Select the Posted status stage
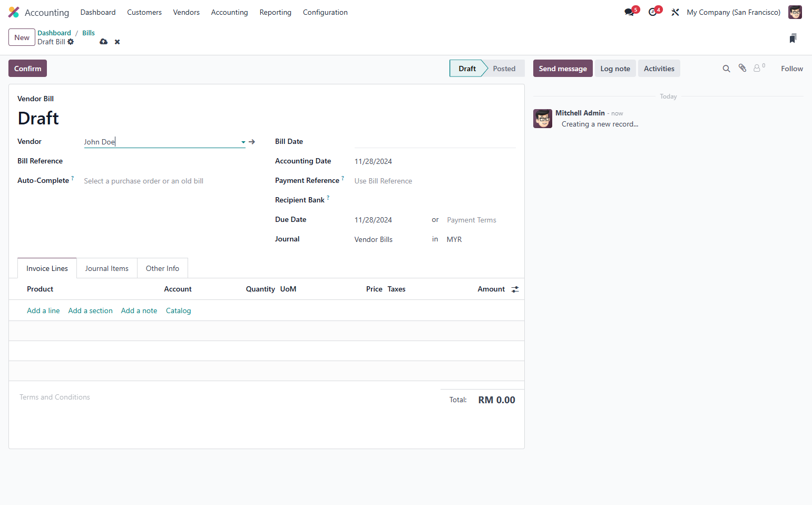812x505 pixels. tap(504, 69)
